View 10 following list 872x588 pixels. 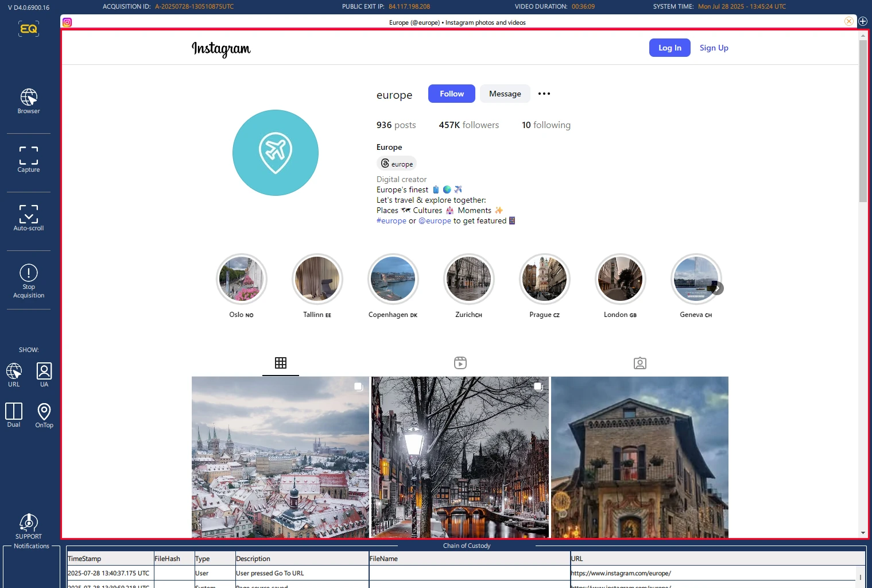click(x=546, y=125)
